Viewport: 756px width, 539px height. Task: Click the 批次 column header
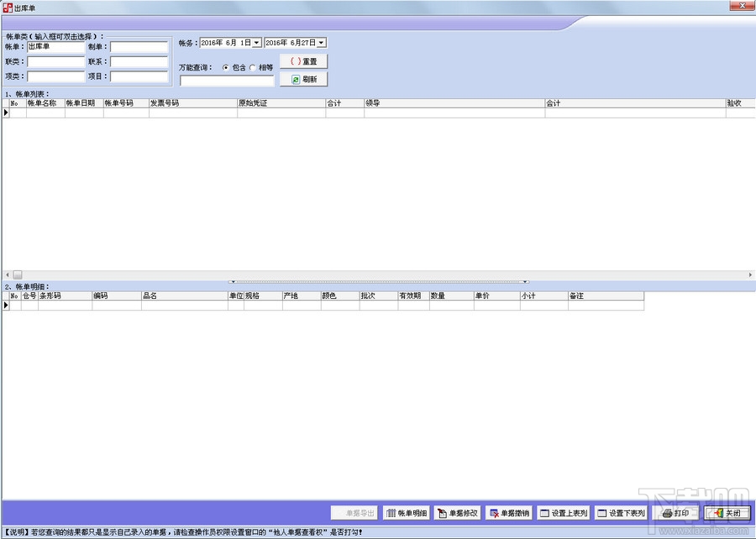pyautogui.click(x=379, y=296)
